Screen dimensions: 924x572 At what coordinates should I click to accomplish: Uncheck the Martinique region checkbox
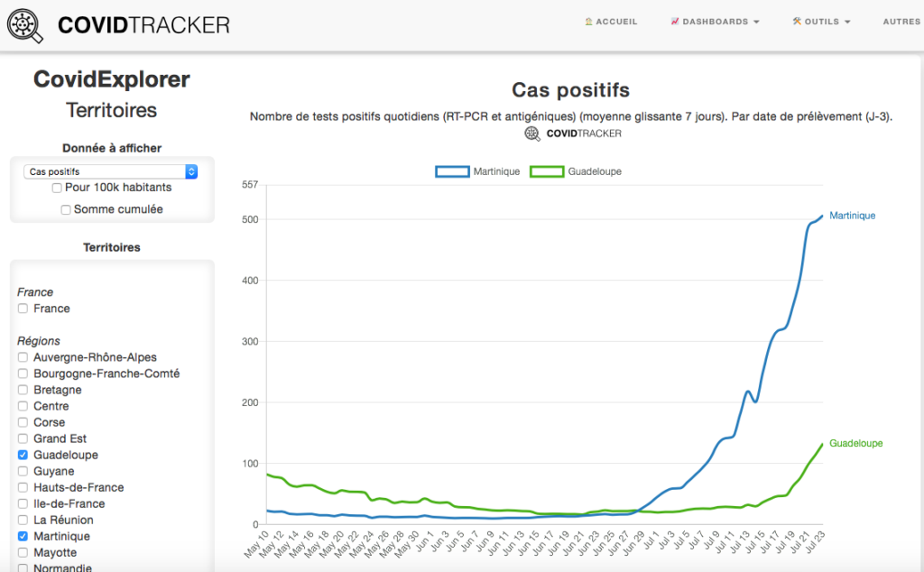(x=23, y=537)
